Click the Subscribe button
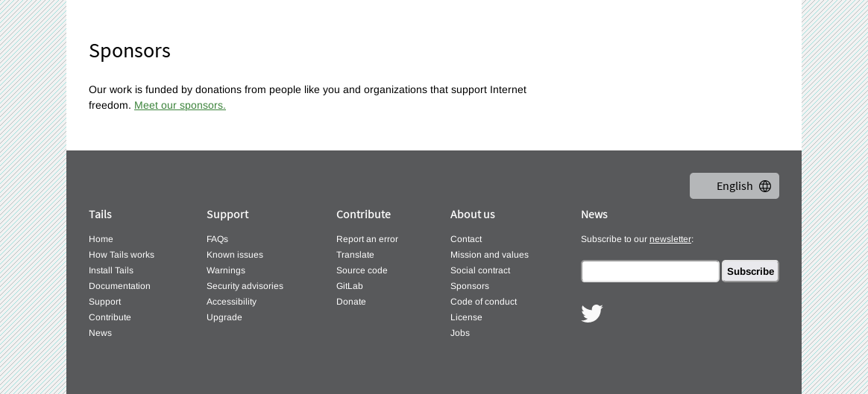The image size is (868, 394). point(750,271)
